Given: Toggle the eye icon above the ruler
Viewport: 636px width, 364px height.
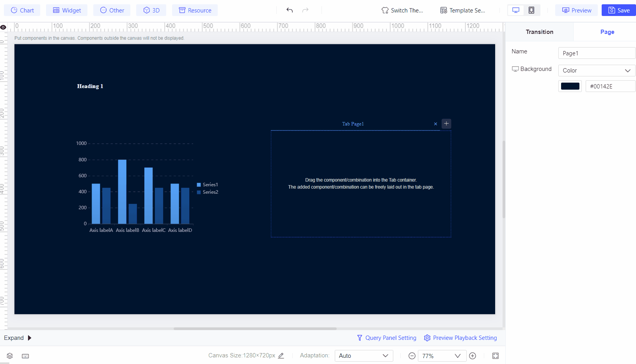Looking at the screenshot, I should 3,27.
